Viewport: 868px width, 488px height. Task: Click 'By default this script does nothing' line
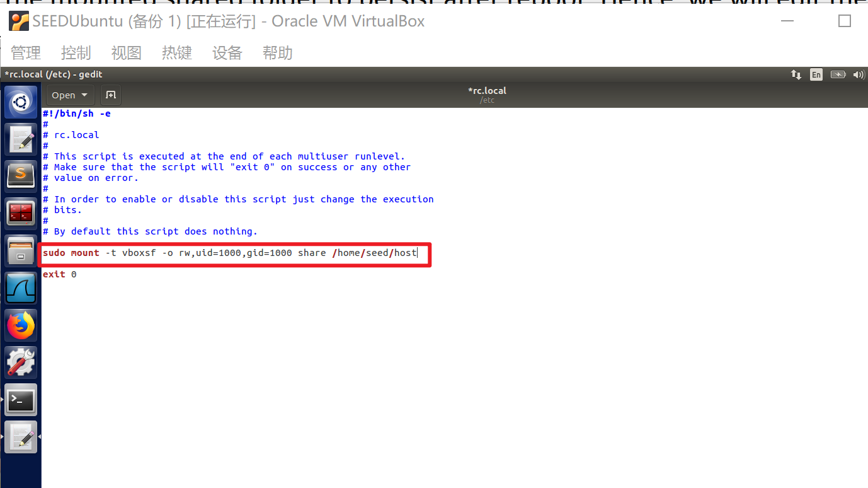coord(151,231)
